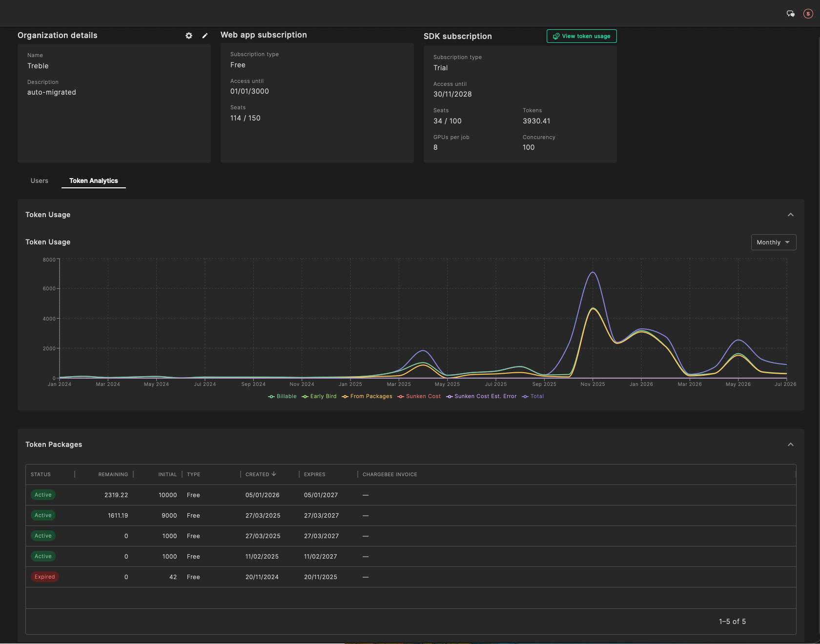Toggle the Total legend series
Image resolution: width=820 pixels, height=644 pixels.
tap(533, 396)
